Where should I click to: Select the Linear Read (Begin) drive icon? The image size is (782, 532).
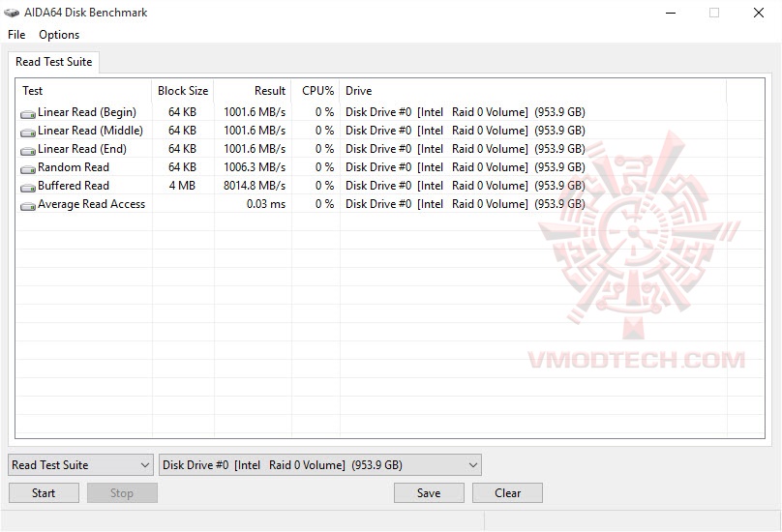coord(27,114)
